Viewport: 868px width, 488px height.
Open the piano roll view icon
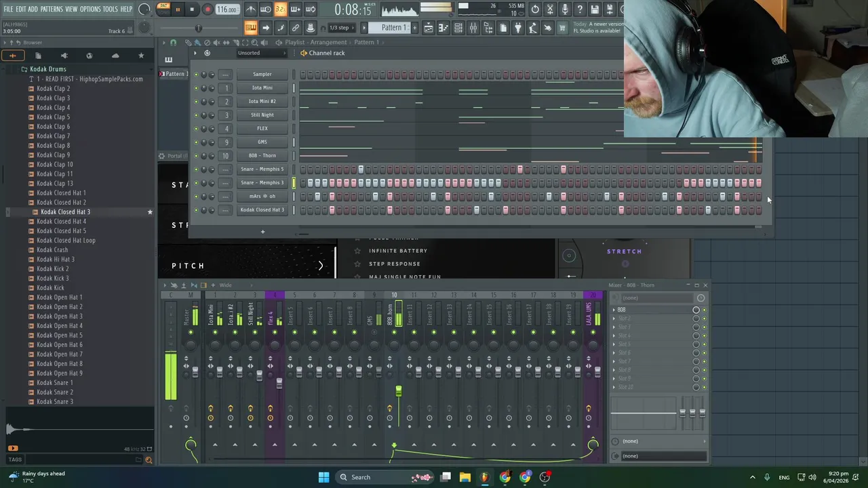[x=443, y=28]
